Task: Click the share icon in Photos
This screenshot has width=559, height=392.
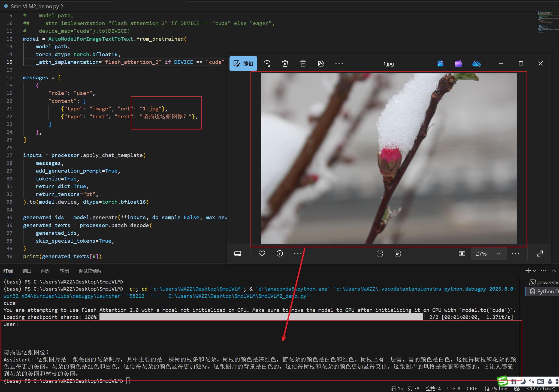Action: click(x=321, y=64)
